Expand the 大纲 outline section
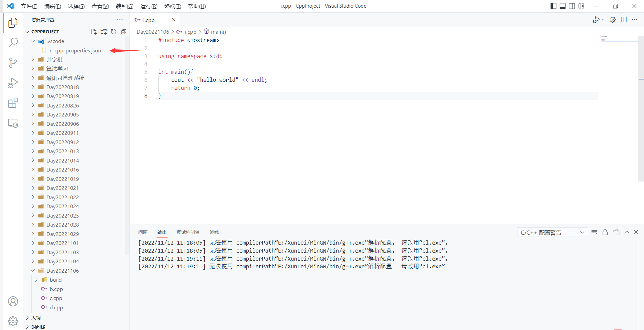Screen dimensions: 644x330 point(27,318)
